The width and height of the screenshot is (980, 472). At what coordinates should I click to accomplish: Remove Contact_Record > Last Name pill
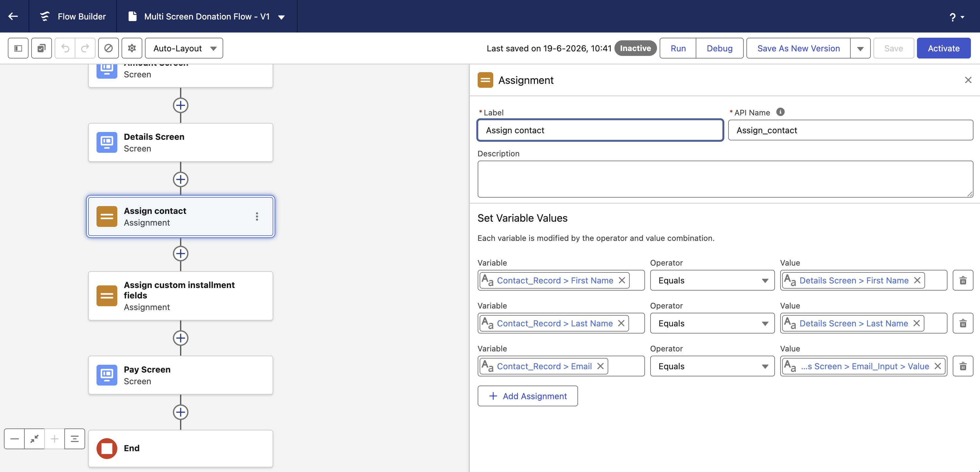[621, 323]
